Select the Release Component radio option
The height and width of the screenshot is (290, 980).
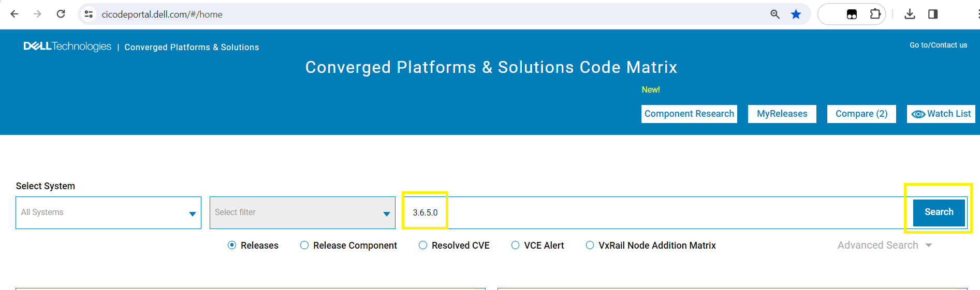[305, 246]
